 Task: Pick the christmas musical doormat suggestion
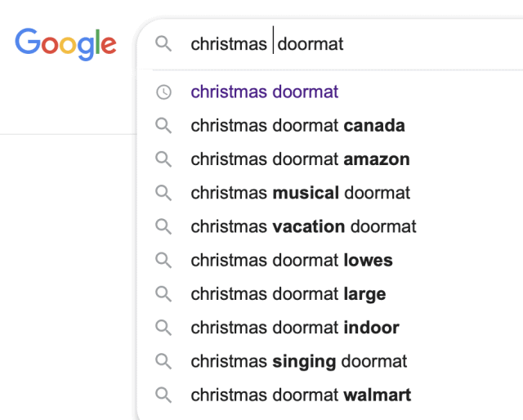tap(300, 193)
